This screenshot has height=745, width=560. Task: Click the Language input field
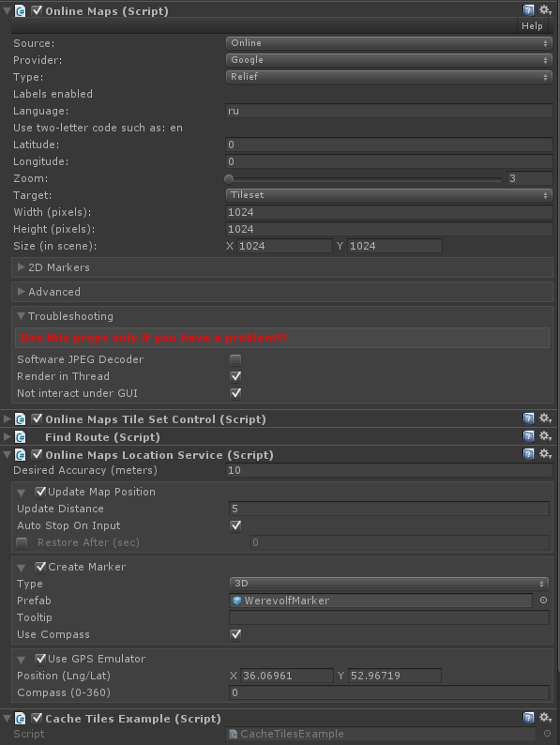coord(388,111)
